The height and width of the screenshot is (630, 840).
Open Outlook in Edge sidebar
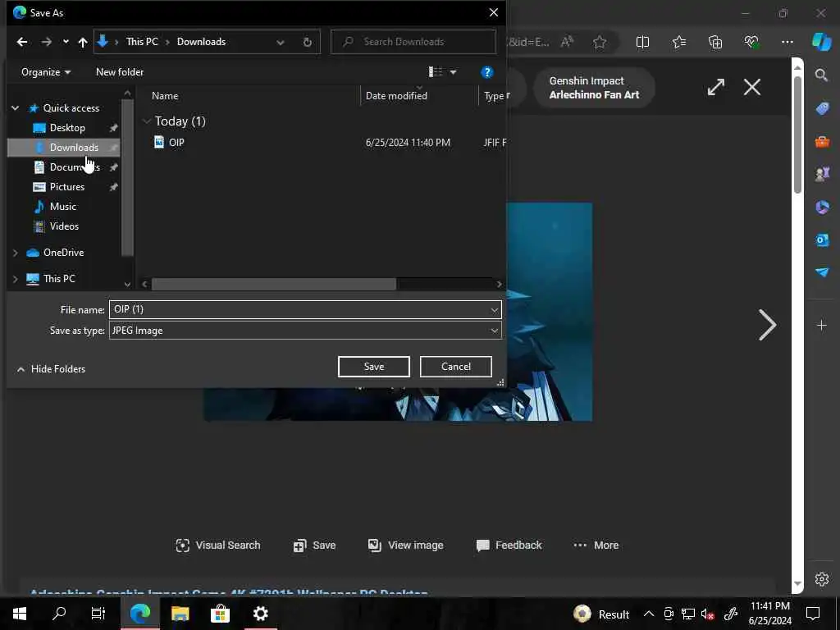pos(822,240)
